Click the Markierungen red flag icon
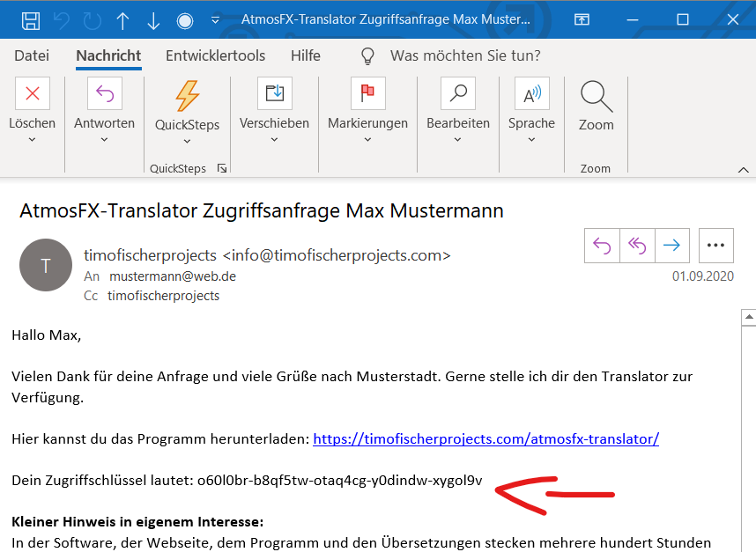The width and height of the screenshot is (756, 552). coord(368,93)
